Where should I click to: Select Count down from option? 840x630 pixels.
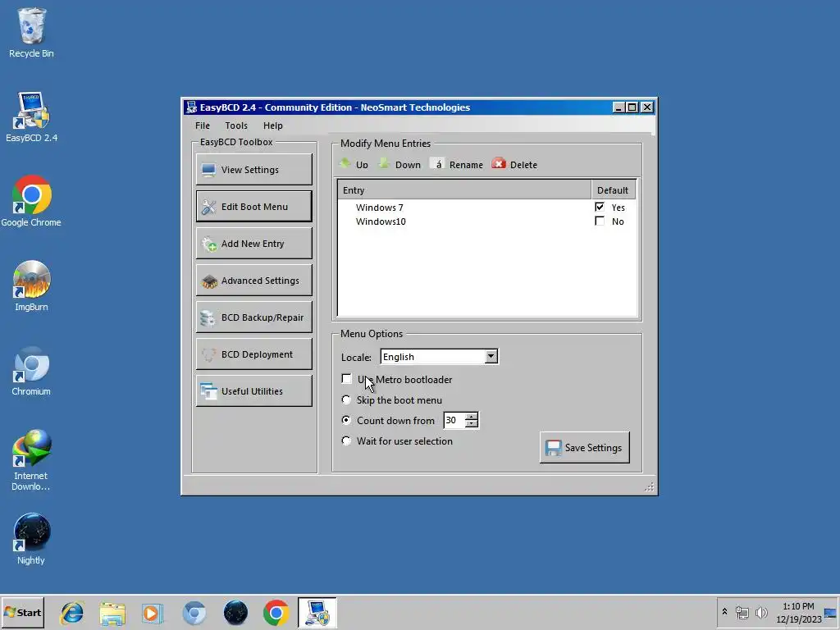[347, 420]
